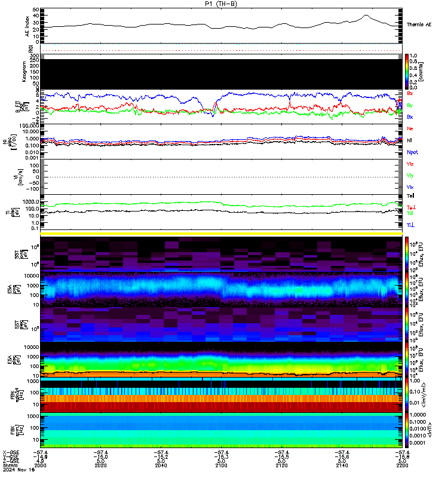Click the dotted zero line in the Vi panel
The image size is (448, 478).
(x=221, y=177)
